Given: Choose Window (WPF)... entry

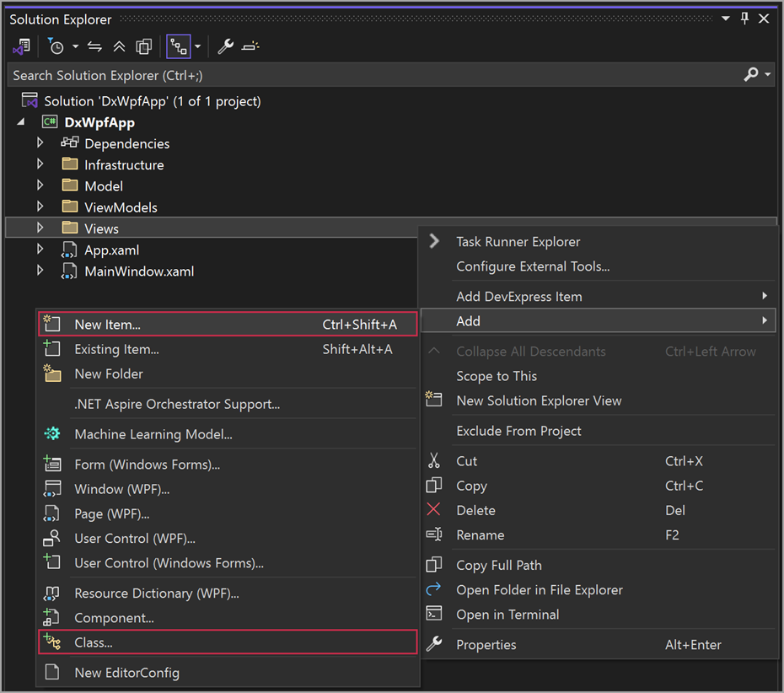Looking at the screenshot, I should point(228,489).
